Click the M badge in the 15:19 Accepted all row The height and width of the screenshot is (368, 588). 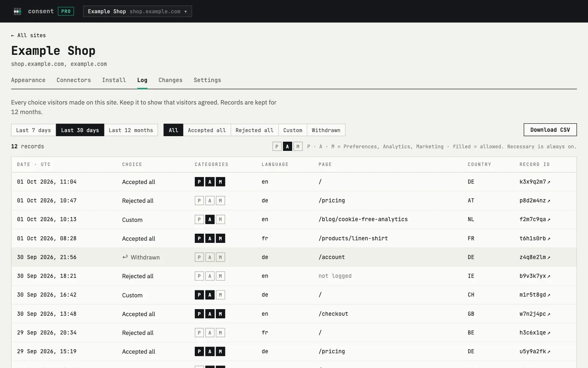220,351
